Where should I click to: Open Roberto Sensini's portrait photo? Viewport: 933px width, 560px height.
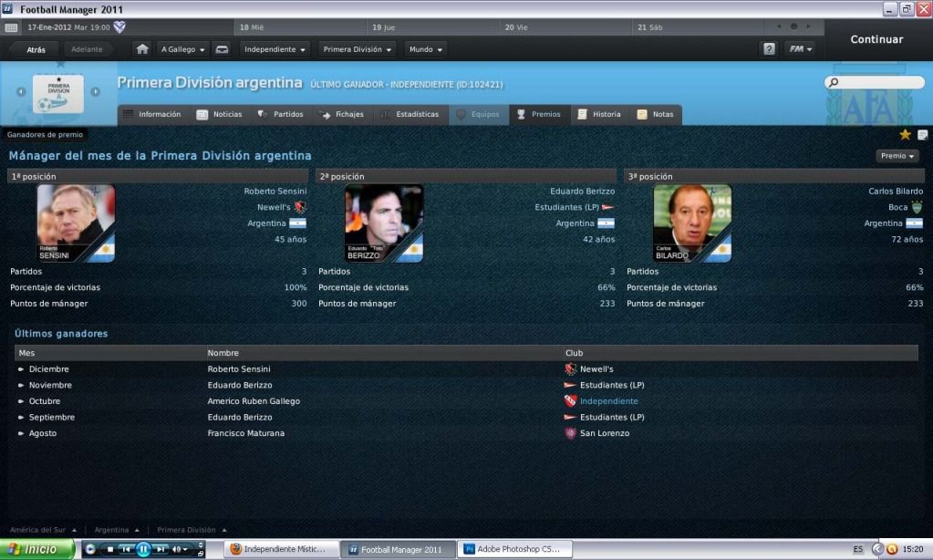point(77,223)
